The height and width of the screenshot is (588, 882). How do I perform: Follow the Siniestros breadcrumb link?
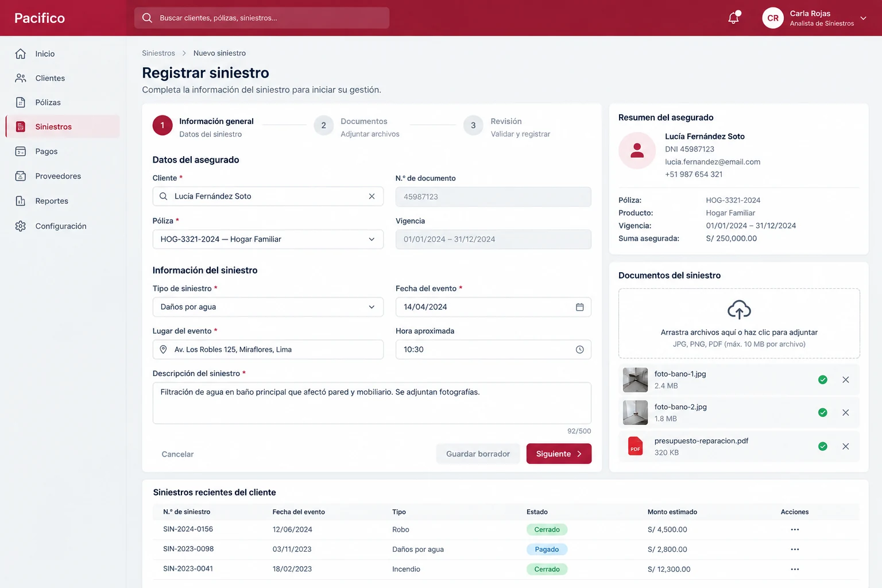click(158, 53)
